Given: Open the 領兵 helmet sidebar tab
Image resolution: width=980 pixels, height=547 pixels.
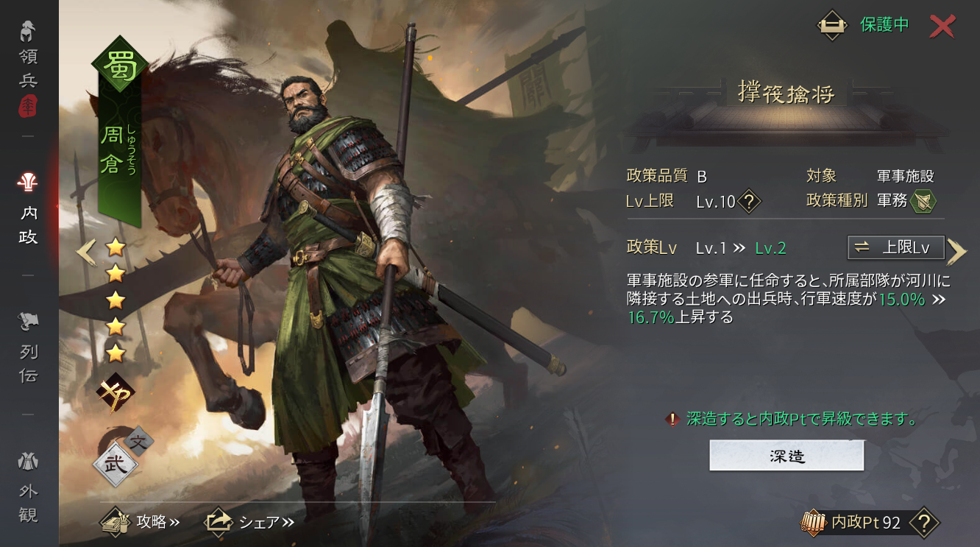Looking at the screenshot, I should [x=28, y=68].
